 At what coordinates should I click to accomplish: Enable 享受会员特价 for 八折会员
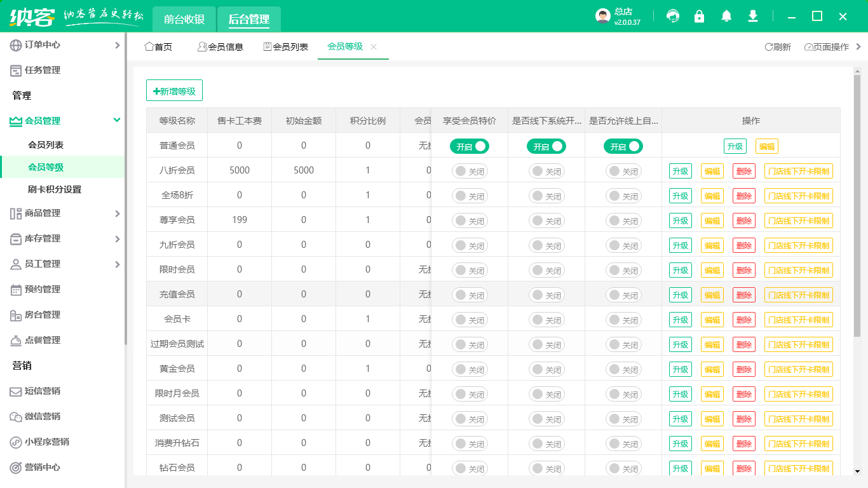pos(468,170)
